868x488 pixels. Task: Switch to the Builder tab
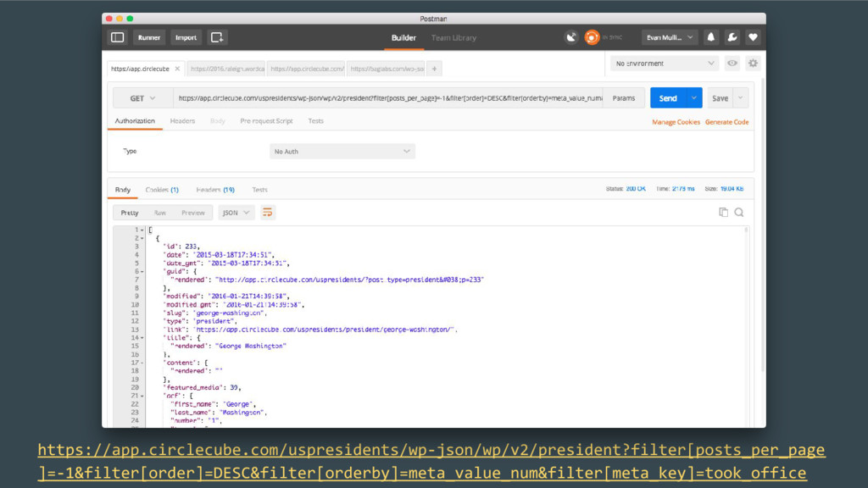pos(403,37)
